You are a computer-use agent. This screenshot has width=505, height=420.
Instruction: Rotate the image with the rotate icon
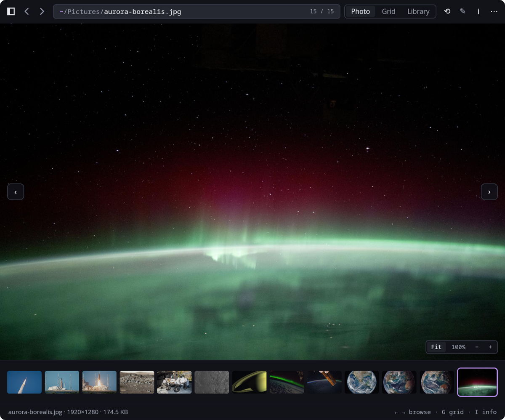click(x=447, y=11)
